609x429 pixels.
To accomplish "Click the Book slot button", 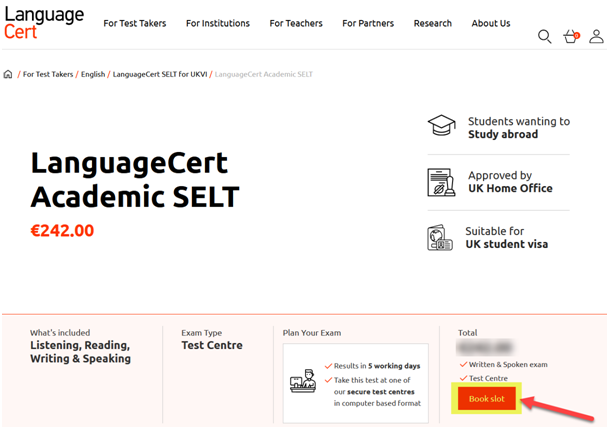I will click(487, 398).
